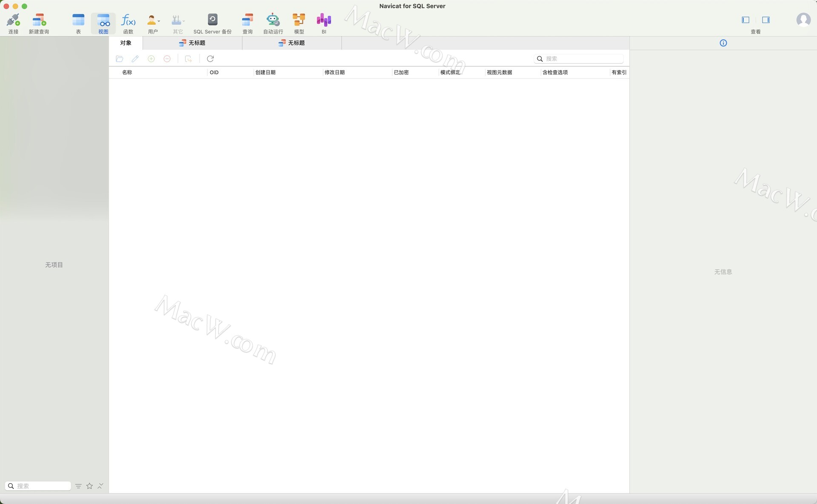Switch to the second 无标题 tab

pyautogui.click(x=292, y=43)
